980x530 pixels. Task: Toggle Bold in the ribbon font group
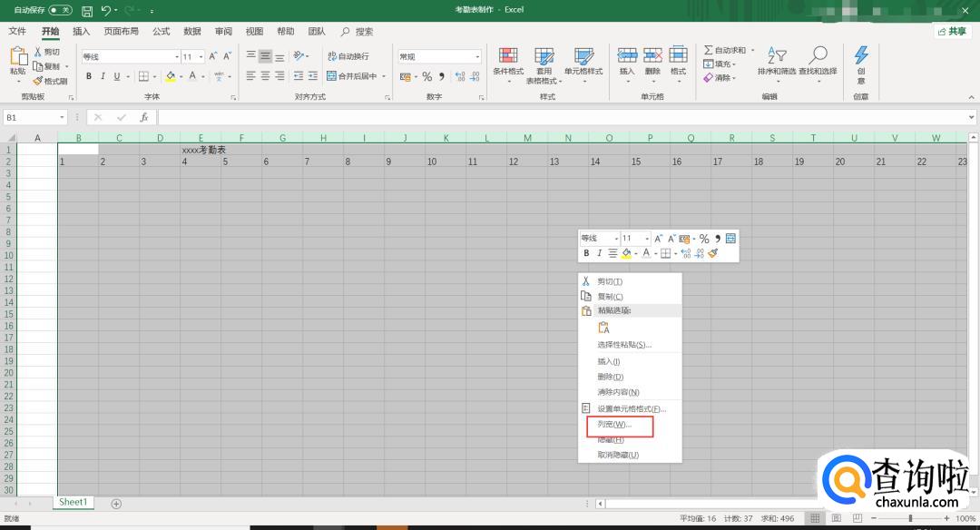point(89,76)
